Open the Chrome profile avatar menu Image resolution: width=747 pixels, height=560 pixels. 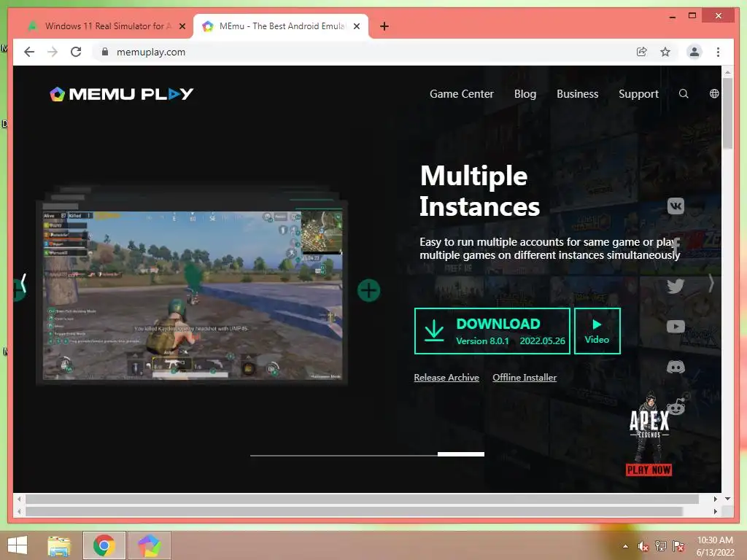[694, 52]
